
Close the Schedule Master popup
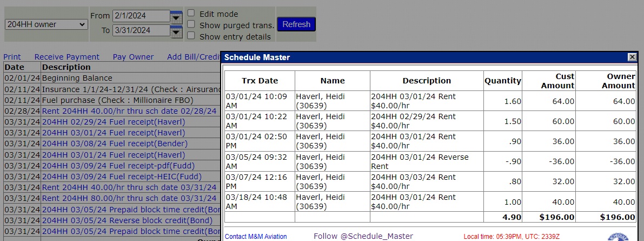click(x=632, y=57)
